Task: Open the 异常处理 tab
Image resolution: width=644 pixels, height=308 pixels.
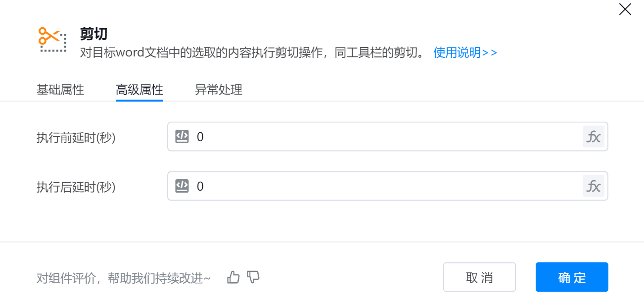Action: click(219, 90)
